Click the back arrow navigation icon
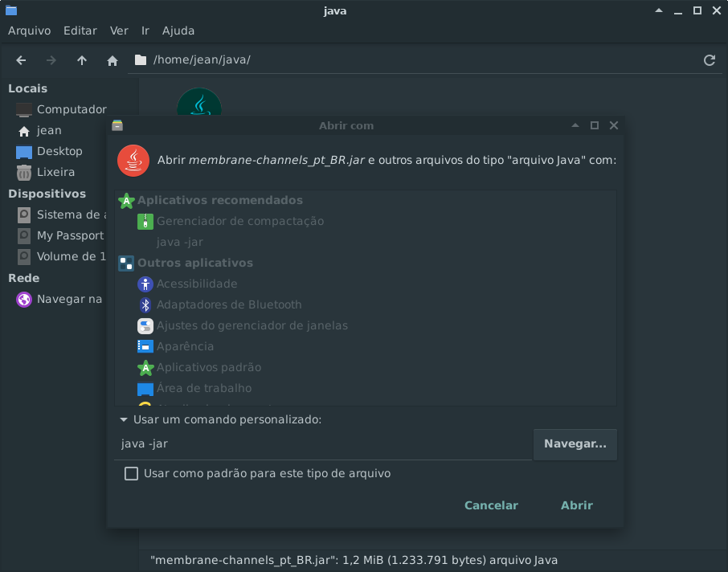Screen dimensions: 728x572 coord(22,60)
